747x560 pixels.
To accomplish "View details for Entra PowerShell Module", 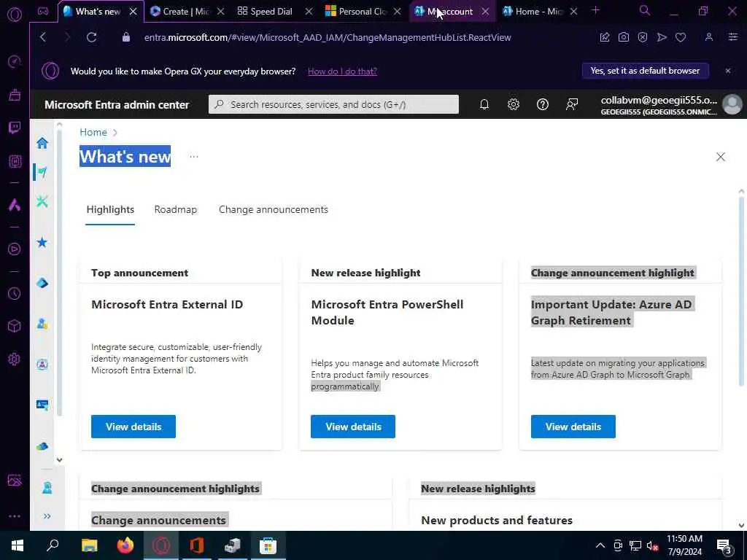I will [x=353, y=427].
